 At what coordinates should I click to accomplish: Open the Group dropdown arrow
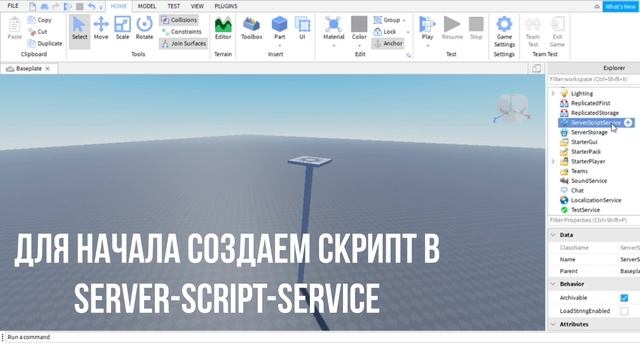(404, 20)
